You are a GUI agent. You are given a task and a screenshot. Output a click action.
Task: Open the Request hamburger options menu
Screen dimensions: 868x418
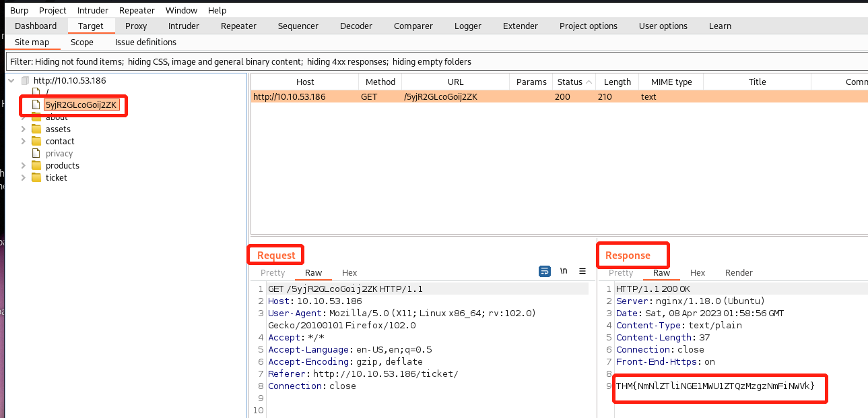[x=582, y=272]
